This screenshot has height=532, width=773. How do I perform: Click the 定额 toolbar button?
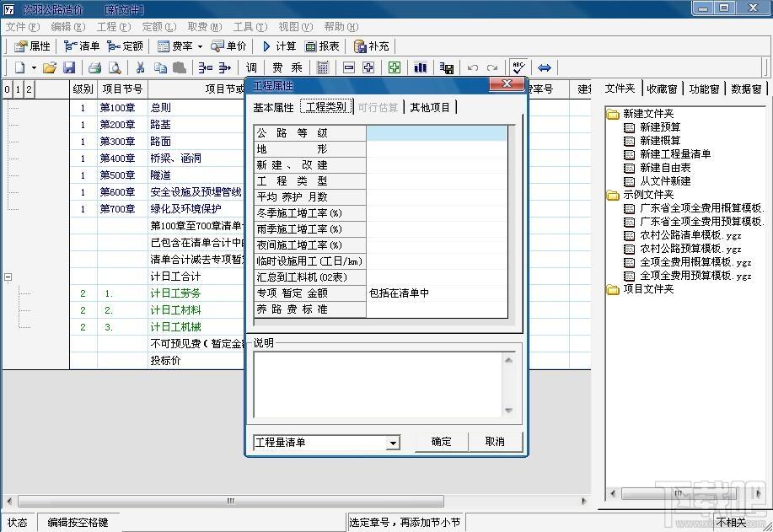(126, 46)
